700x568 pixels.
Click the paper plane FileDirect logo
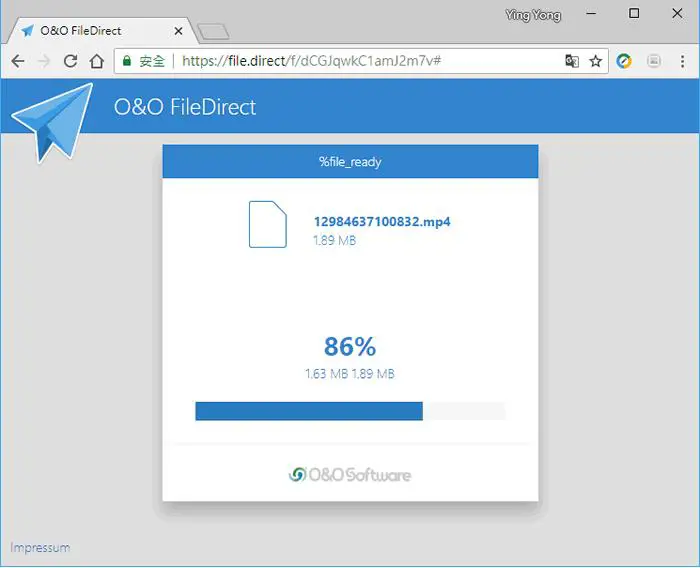(52, 122)
